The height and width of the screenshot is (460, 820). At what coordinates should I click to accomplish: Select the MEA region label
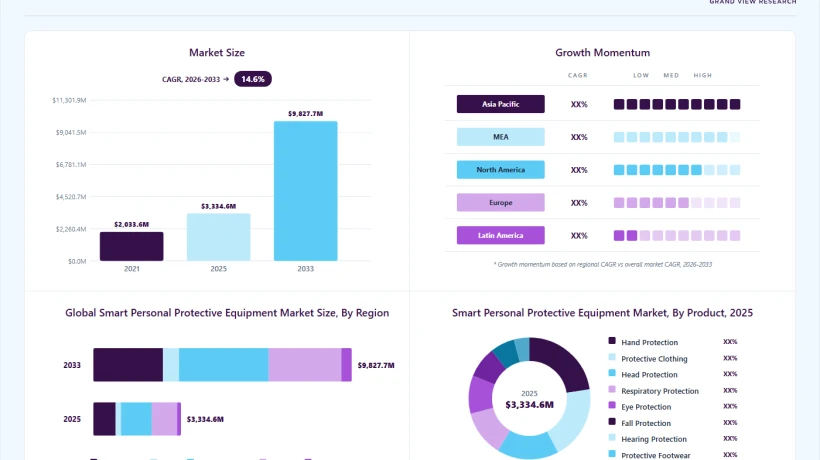[500, 137]
